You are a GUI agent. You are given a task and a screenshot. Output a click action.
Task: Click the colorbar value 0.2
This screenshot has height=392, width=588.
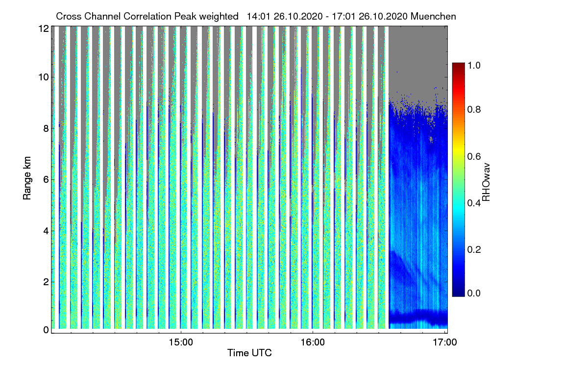pyautogui.click(x=474, y=249)
